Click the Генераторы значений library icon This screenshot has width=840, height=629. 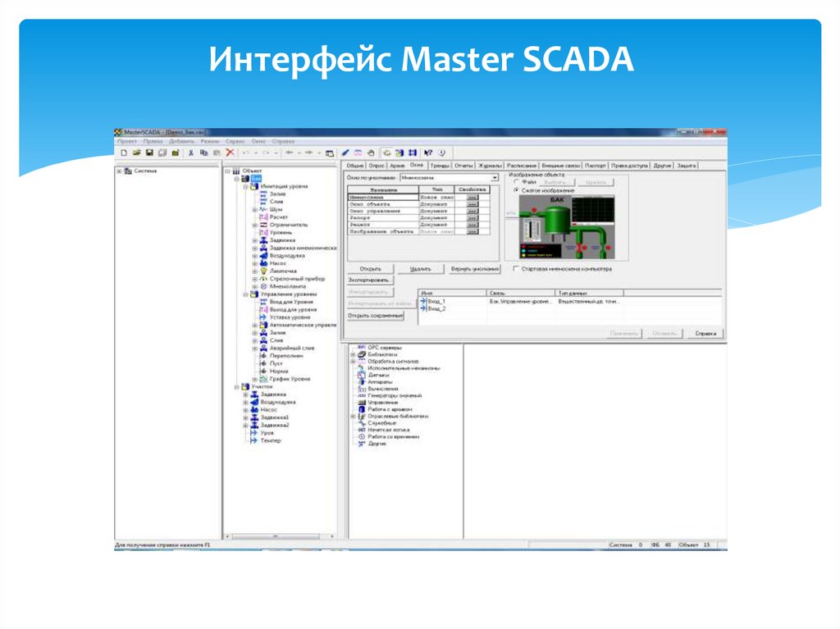coord(361,395)
